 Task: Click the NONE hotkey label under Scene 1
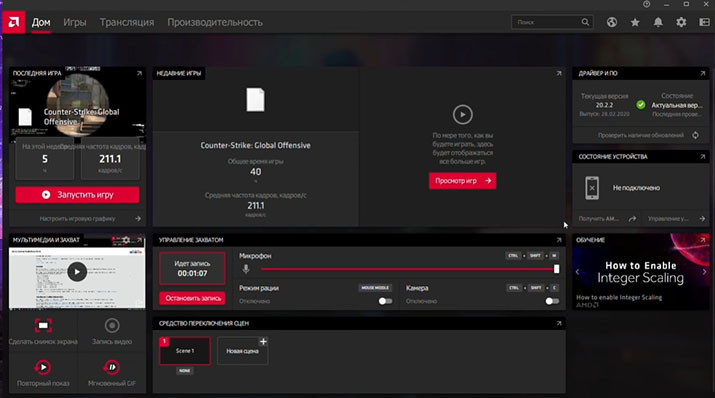(x=185, y=371)
